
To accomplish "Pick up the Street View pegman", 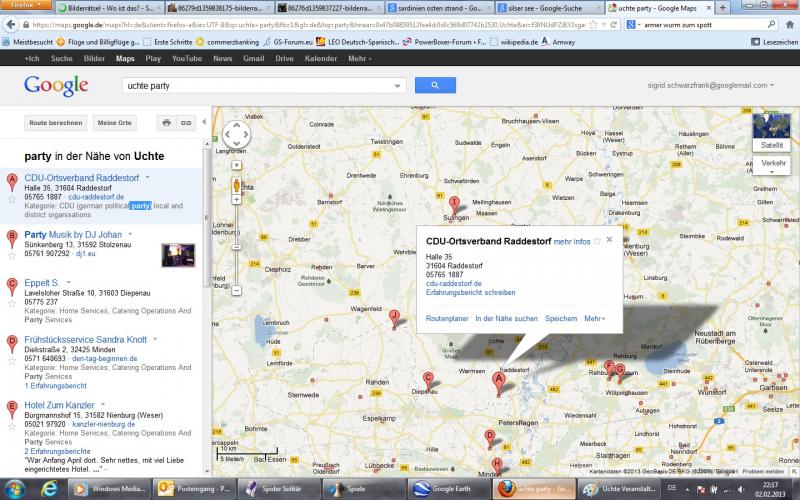I will [236, 185].
